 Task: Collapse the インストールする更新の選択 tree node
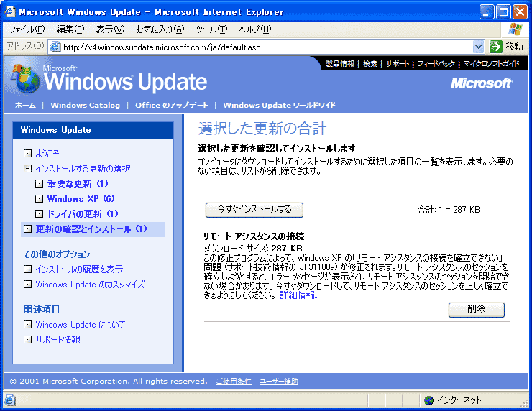tap(27, 169)
